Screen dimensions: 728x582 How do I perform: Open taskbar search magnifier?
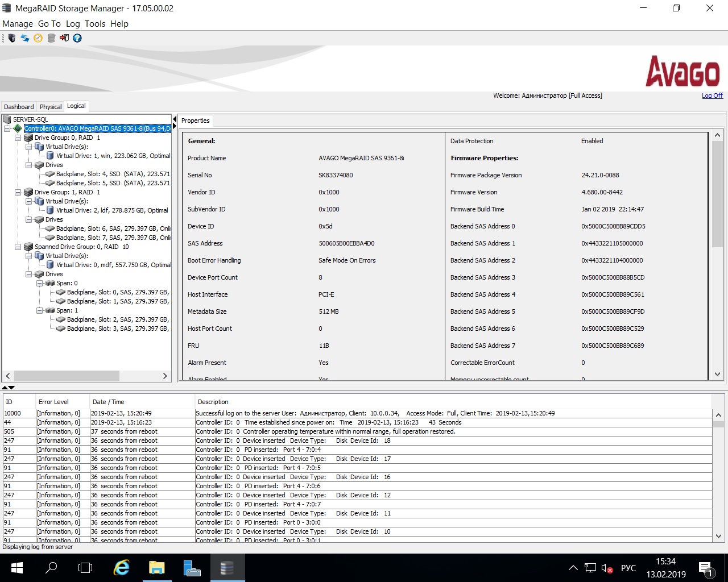51,568
